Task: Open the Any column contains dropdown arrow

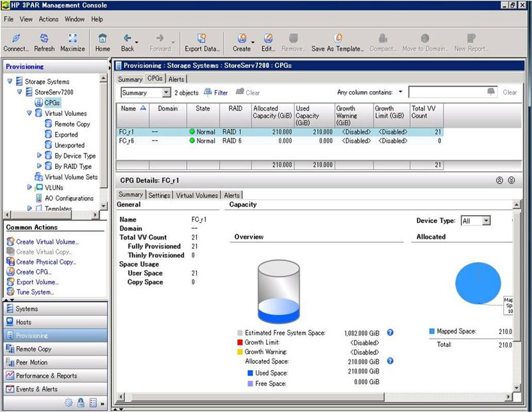Action: tap(400, 92)
